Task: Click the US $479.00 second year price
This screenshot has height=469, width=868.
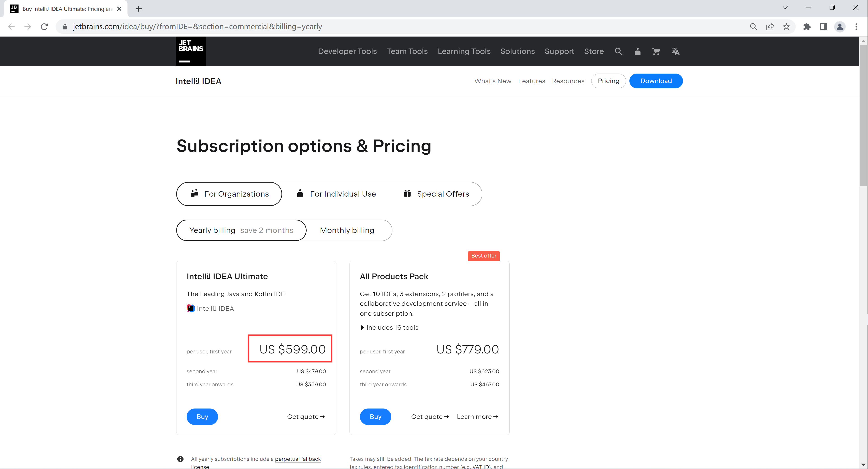Action: [311, 371]
